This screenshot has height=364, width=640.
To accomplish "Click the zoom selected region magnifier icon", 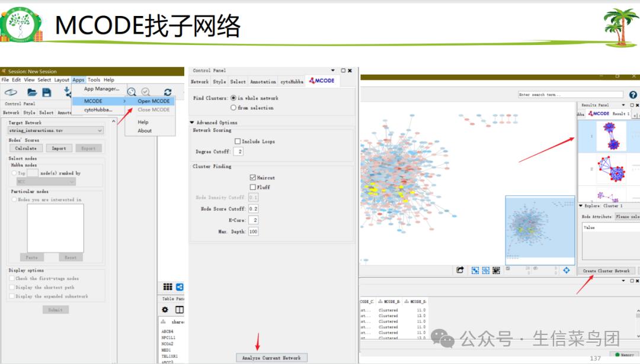I will pos(132,92).
